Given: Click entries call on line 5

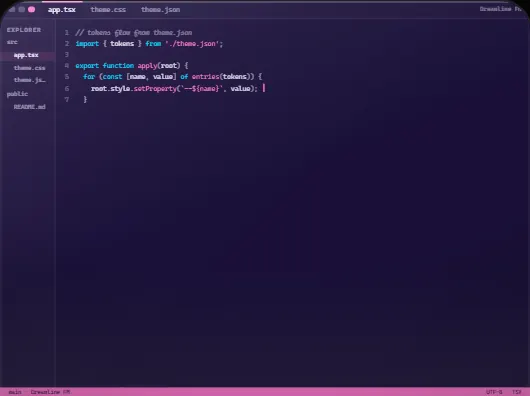Looking at the screenshot, I should pos(206,77).
